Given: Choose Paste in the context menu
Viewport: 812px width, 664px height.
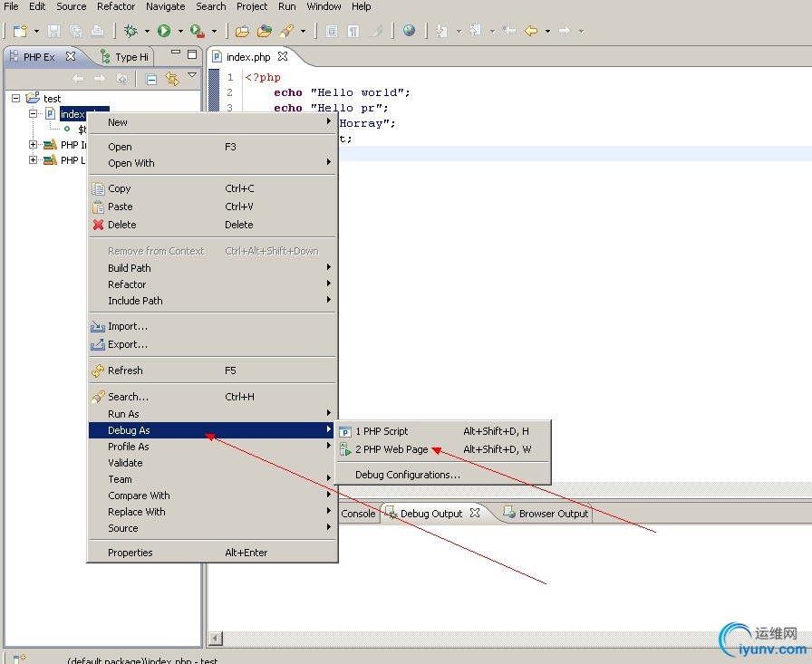Looking at the screenshot, I should [212, 207].
